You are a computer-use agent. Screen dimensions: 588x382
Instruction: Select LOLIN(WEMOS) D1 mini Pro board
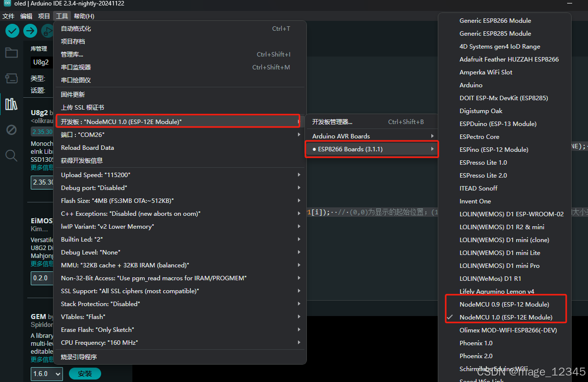tap(504, 266)
